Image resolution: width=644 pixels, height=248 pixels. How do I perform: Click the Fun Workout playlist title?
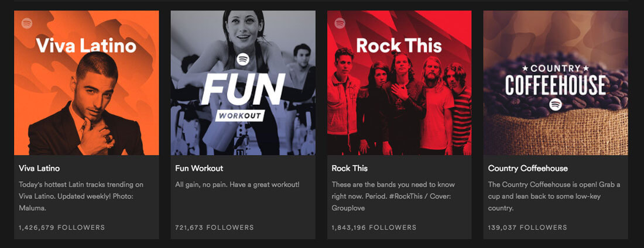(199, 168)
